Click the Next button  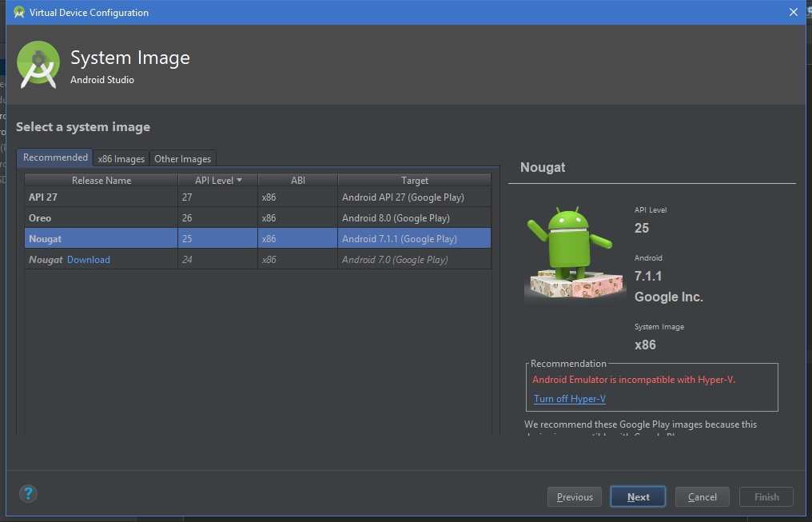click(x=637, y=496)
